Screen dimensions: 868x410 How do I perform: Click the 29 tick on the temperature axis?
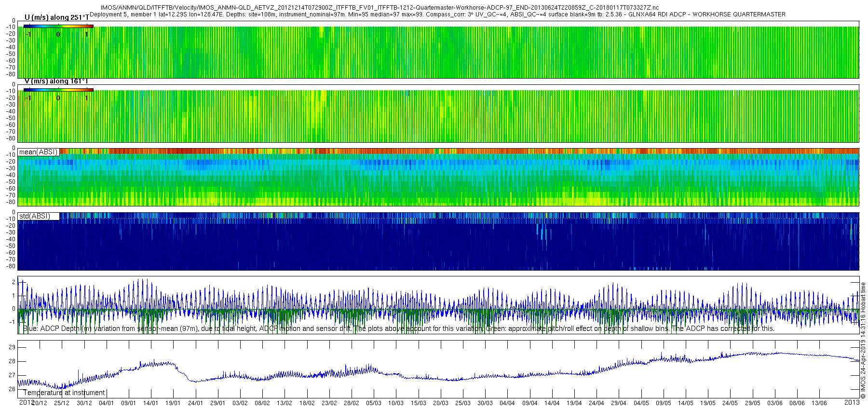pyautogui.click(x=12, y=347)
